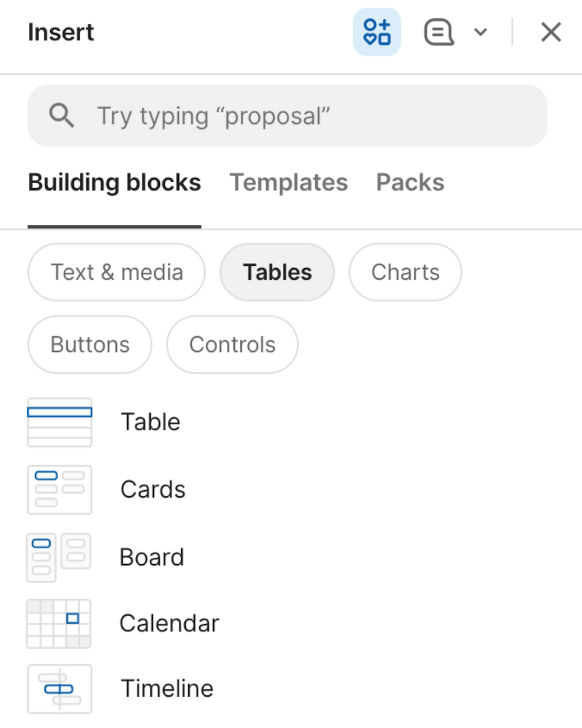Image resolution: width=582 pixels, height=728 pixels.
Task: Switch to the Building blocks tab
Action: [114, 183]
